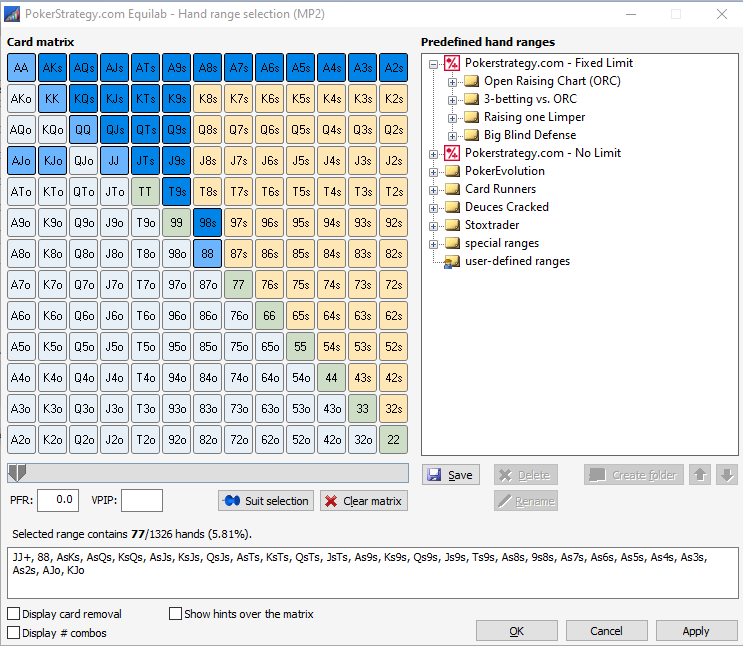Click the Open Raising Chart folder icon
743x646 pixels.
pyautogui.click(x=471, y=81)
